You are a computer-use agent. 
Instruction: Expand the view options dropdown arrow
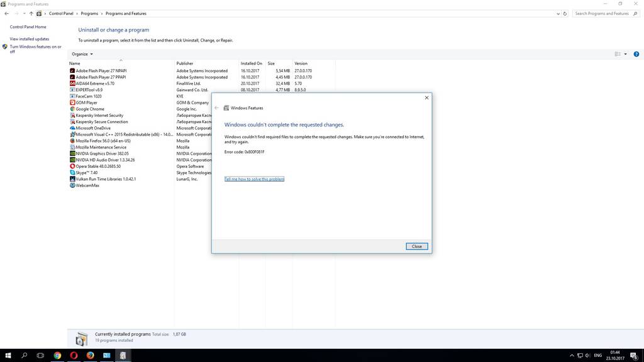click(626, 54)
